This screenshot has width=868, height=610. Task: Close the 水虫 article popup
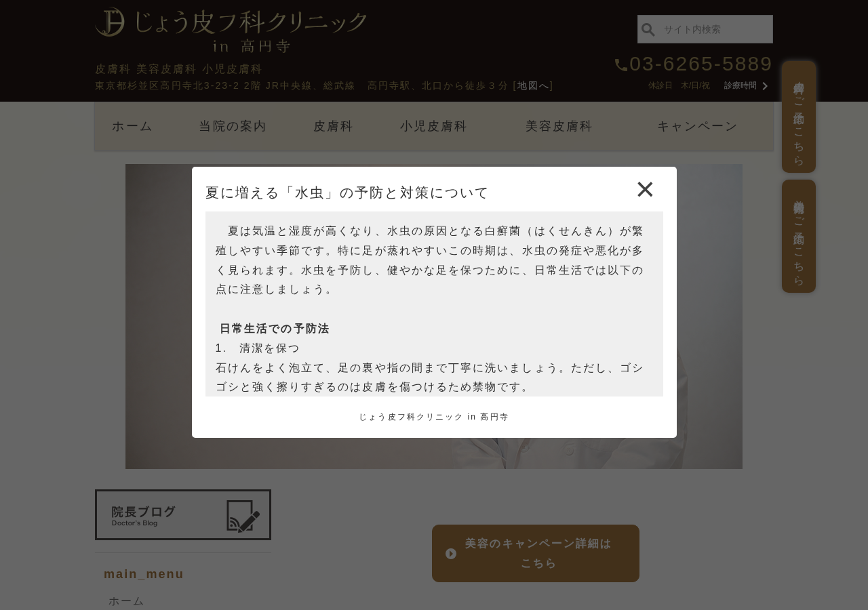click(x=645, y=189)
